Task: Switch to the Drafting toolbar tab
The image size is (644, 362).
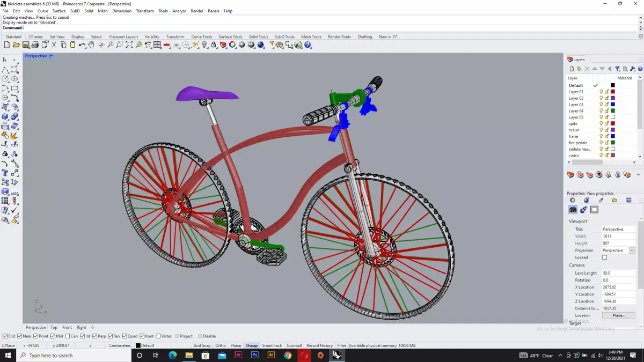Action: (x=365, y=37)
